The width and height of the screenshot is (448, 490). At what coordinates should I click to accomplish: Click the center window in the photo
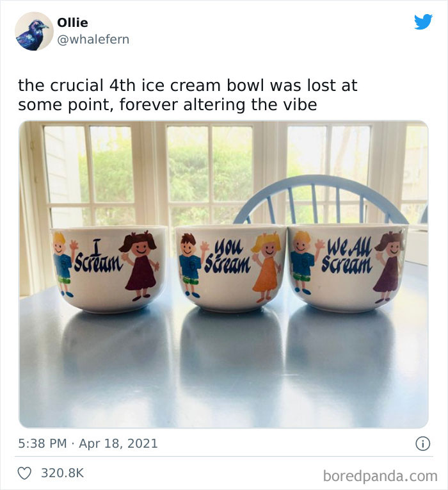[x=210, y=173]
